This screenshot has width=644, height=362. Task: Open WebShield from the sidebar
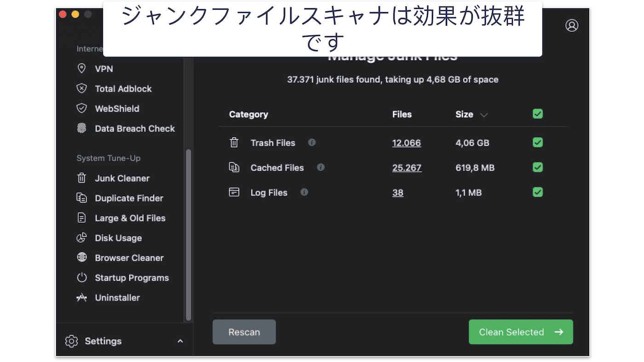pos(117,109)
